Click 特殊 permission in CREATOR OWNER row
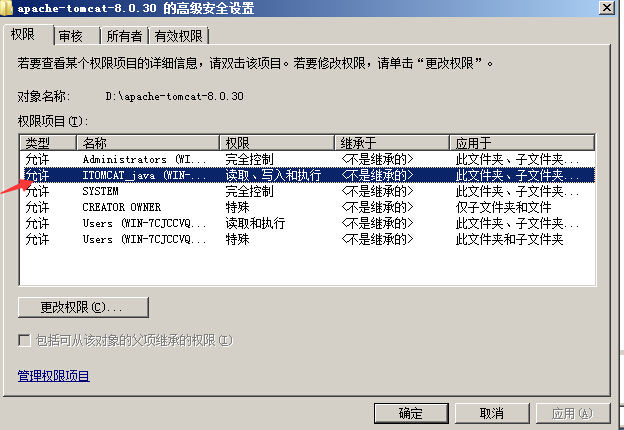Viewport: 624px width, 430px height. [238, 207]
